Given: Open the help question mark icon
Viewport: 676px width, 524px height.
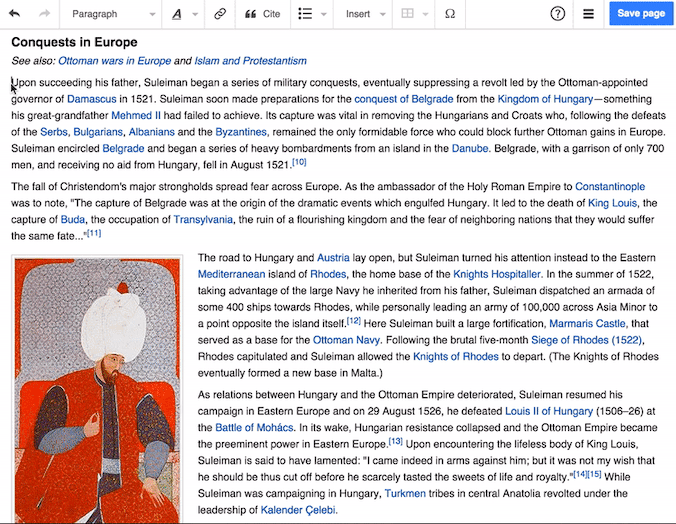Looking at the screenshot, I should point(558,14).
